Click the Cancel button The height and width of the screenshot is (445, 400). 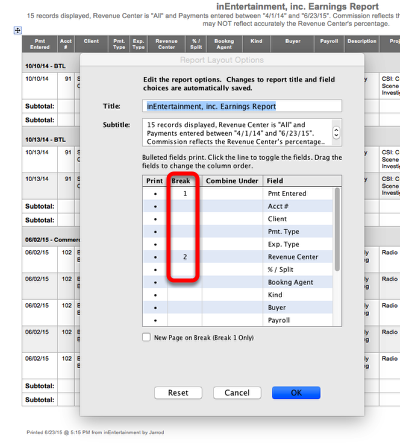(x=237, y=393)
